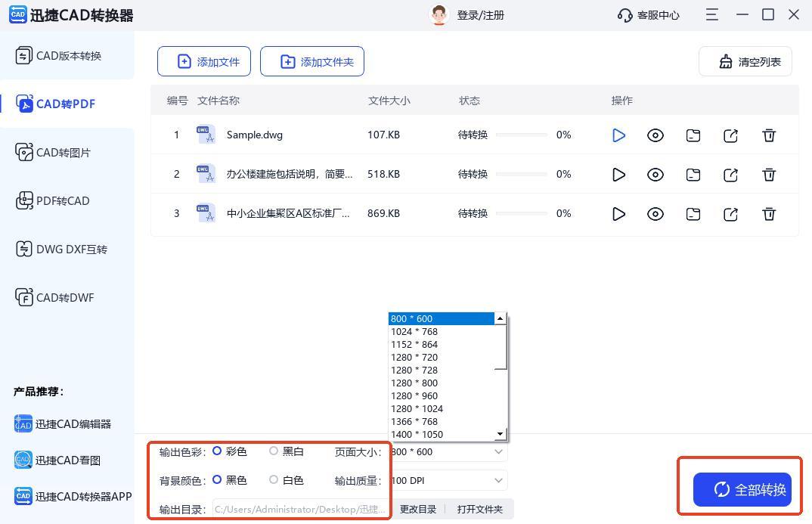Preview the second file using its eye icon
The image size is (812, 524).
click(655, 175)
